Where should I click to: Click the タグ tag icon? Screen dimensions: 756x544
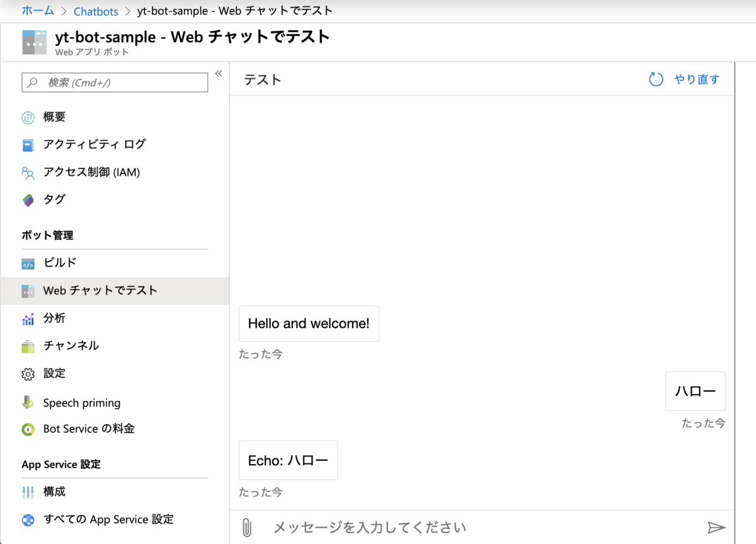(x=28, y=200)
